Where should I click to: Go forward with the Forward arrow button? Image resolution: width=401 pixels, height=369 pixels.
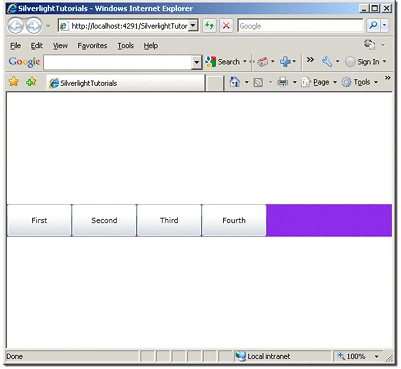34,26
